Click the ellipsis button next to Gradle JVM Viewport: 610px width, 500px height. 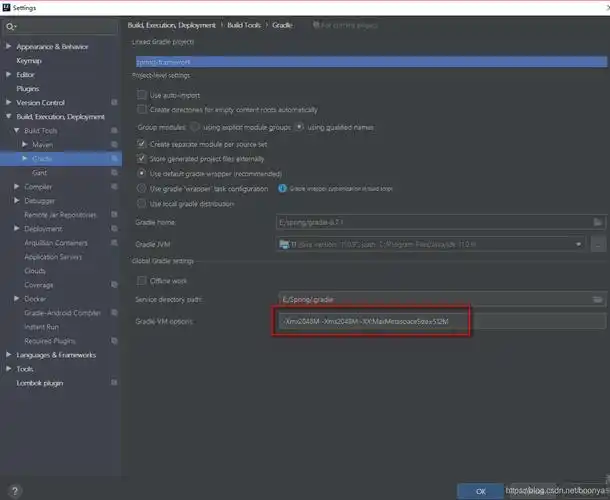point(598,243)
